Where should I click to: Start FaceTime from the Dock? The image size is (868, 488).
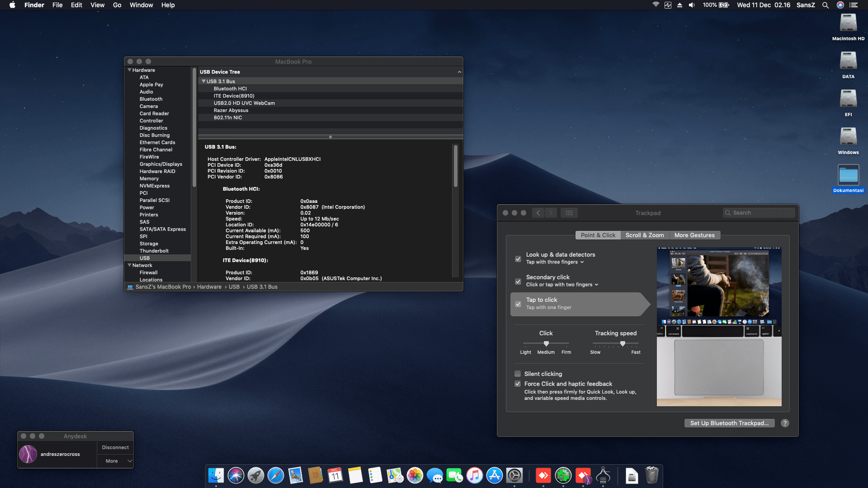click(455, 475)
